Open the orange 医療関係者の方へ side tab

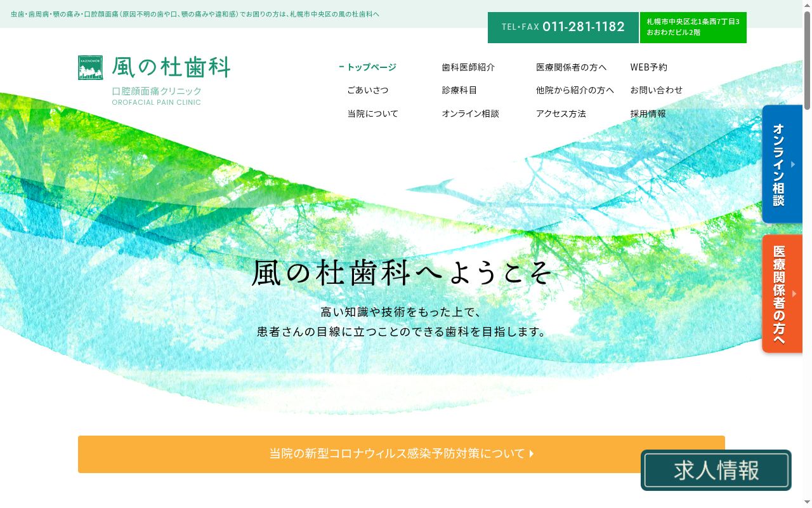pyautogui.click(x=782, y=293)
